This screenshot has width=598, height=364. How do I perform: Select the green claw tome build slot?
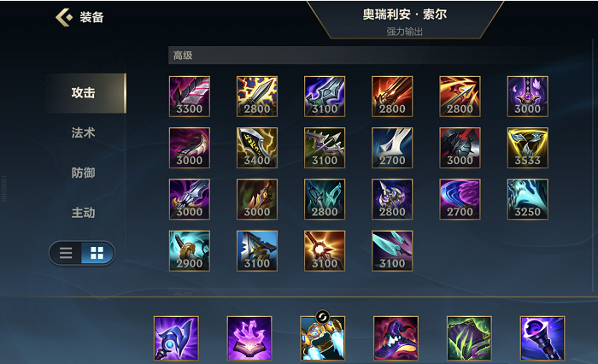[469, 338]
